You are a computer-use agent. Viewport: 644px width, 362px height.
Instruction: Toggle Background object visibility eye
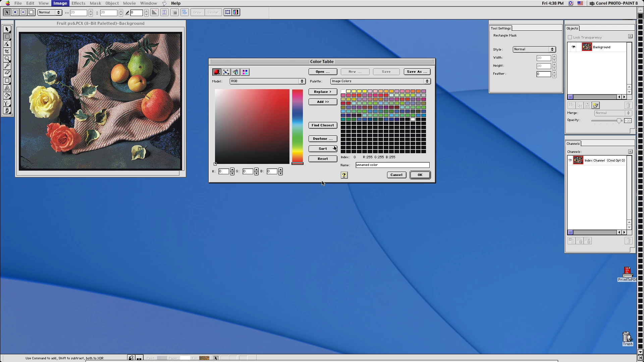pos(574,47)
